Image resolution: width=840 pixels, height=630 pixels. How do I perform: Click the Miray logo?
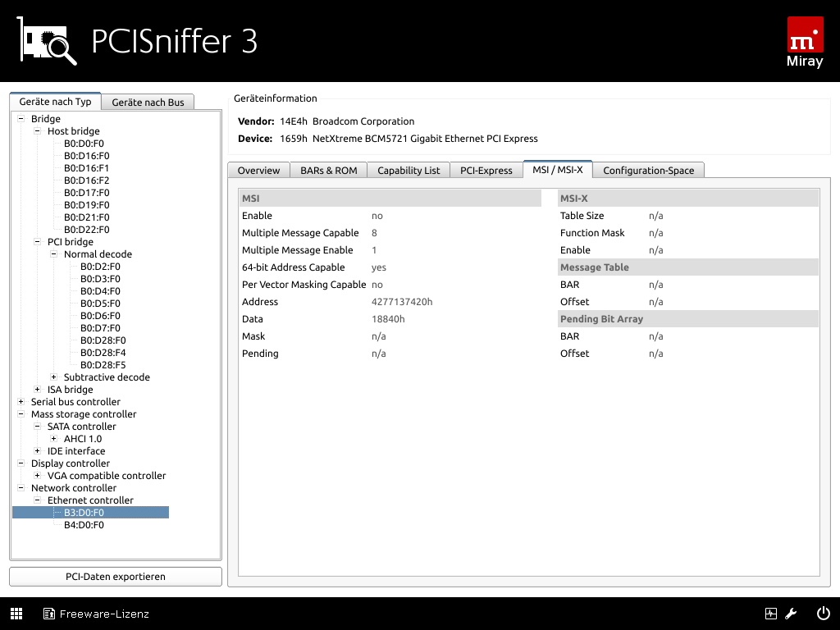[x=805, y=43]
